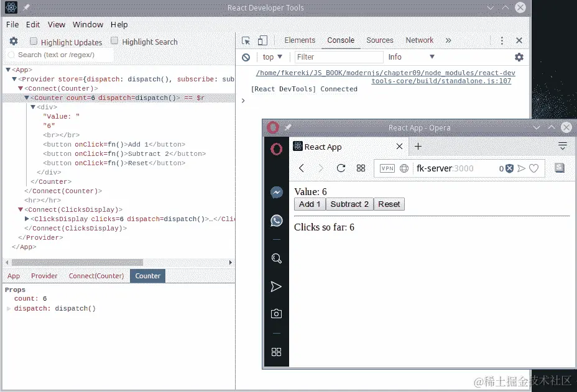Collapse the Connect(ClicksDisplay) node

pos(21,209)
